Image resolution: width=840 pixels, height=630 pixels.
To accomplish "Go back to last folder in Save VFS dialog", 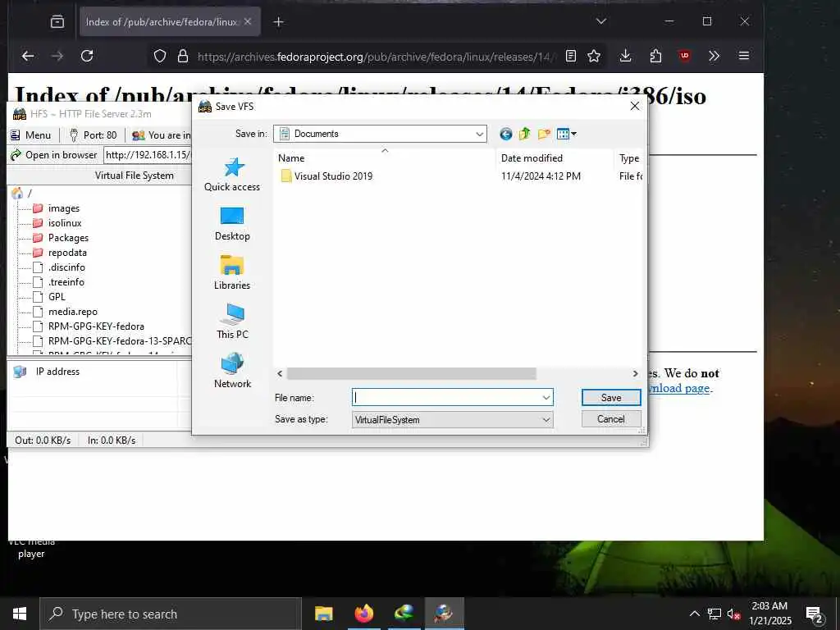I will pos(505,134).
